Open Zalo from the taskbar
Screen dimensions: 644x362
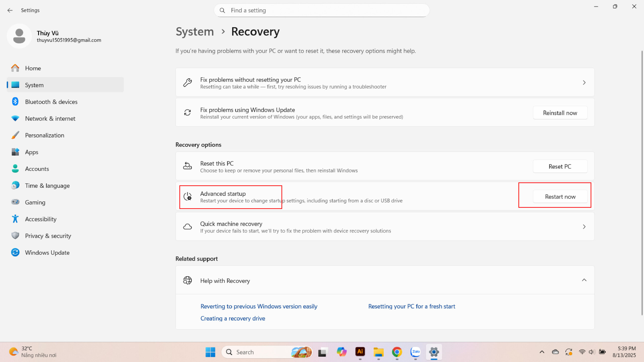click(x=415, y=352)
